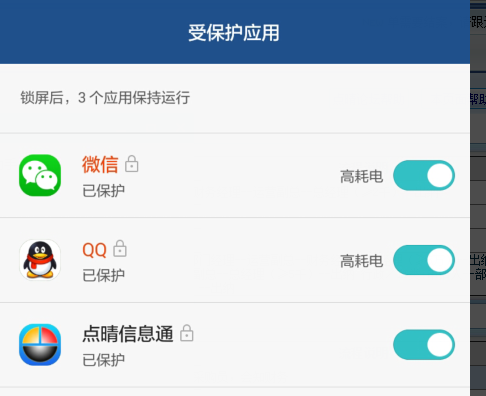The height and width of the screenshot is (396, 486).
Task: Click the dark background strip at right edge
Action: 478,198
